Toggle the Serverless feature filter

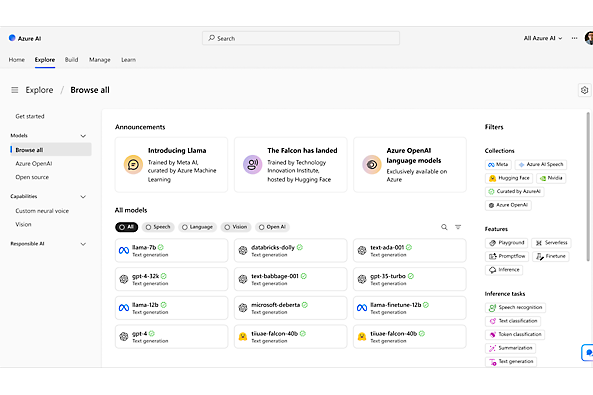click(x=551, y=243)
